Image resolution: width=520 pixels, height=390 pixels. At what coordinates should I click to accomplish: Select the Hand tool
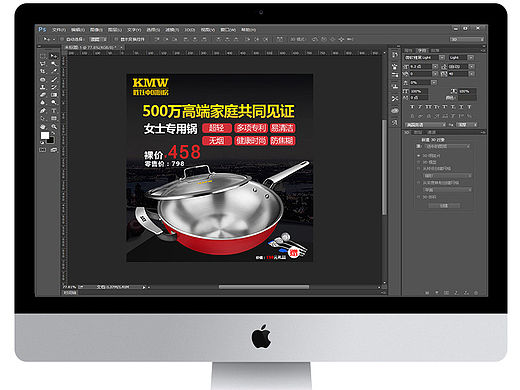click(x=43, y=127)
